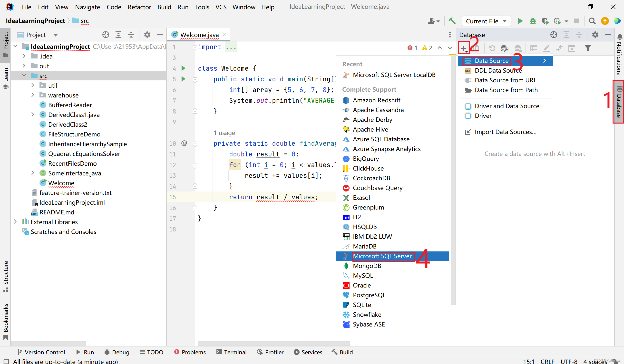
Task: Click the hammer Build Project icon
Action: pos(452,21)
